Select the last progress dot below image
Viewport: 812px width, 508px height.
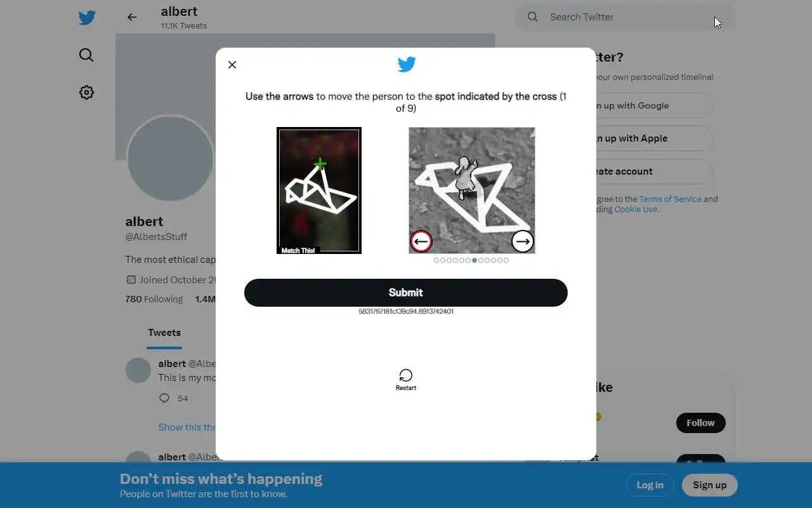point(506,260)
